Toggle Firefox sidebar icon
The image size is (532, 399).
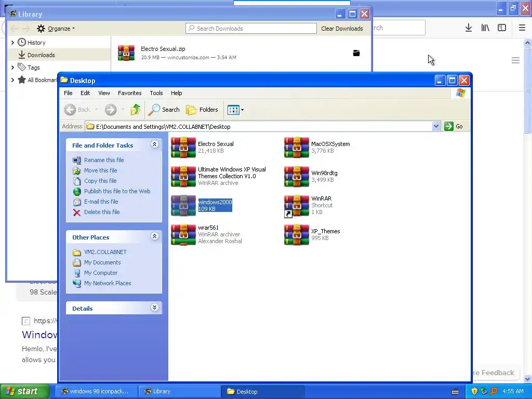point(502,28)
